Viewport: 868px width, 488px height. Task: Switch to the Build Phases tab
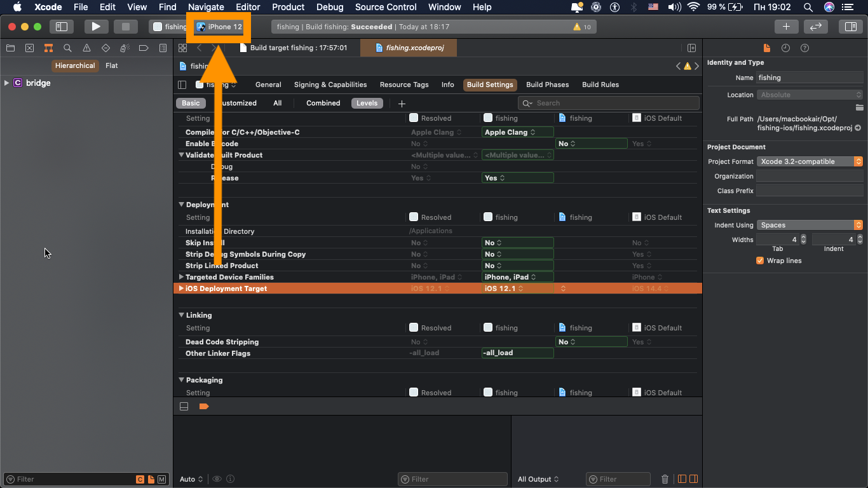[547, 84]
